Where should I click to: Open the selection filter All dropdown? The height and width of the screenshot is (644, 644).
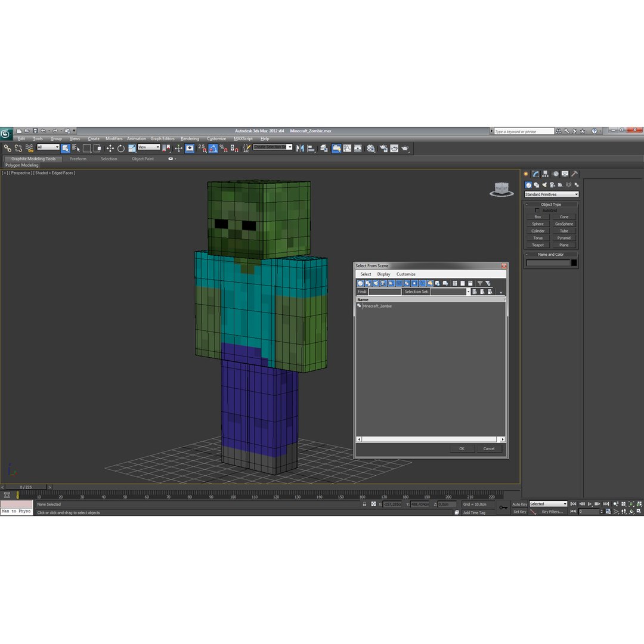click(x=48, y=147)
